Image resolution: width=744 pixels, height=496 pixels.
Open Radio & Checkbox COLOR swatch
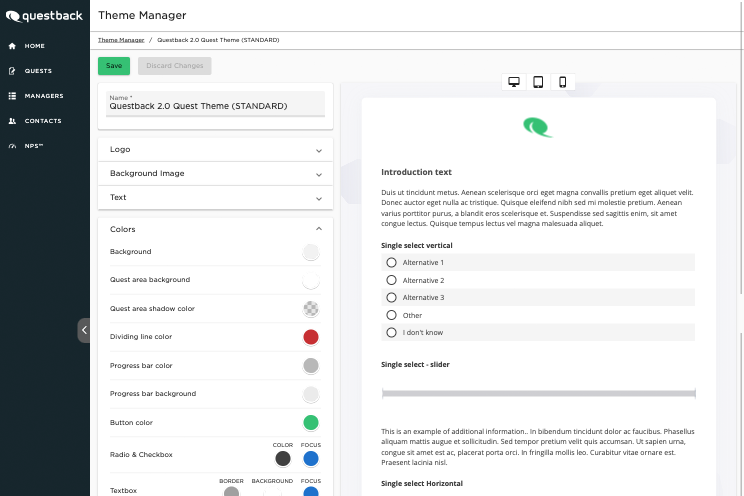[x=283, y=459]
